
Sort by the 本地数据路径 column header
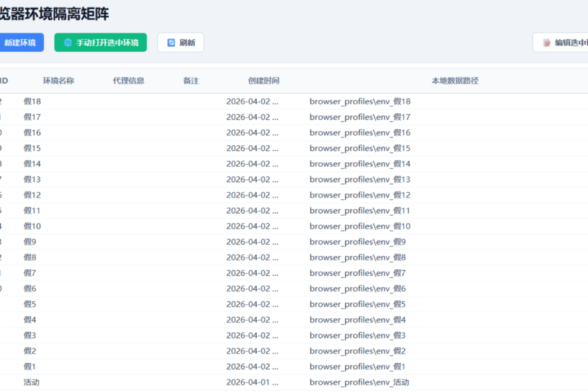(455, 81)
